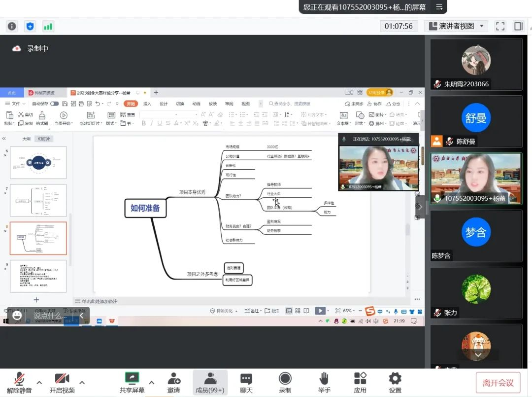The height and width of the screenshot is (397, 532).
Task: Enter full screen mode
Action: point(500,26)
